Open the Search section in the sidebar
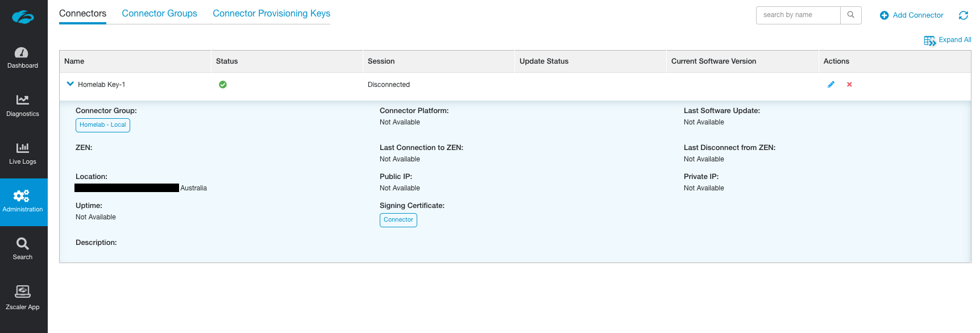The width and height of the screenshot is (980, 333). (23, 249)
